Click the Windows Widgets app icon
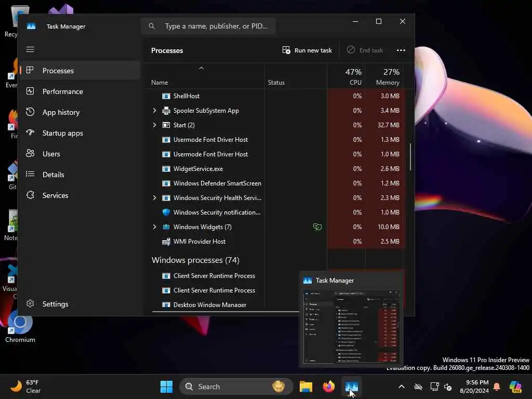Image resolution: width=532 pixels, height=399 pixels. tap(166, 227)
